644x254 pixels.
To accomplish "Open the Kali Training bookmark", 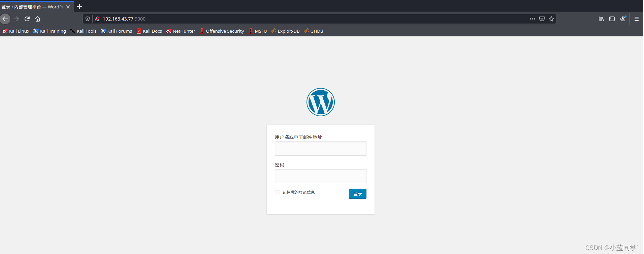I will point(50,31).
